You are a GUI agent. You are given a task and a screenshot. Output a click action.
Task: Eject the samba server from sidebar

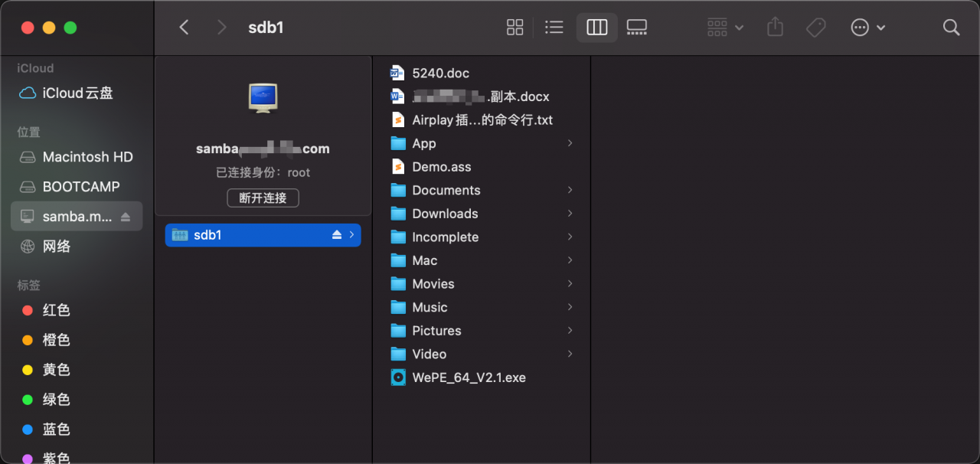(x=126, y=217)
